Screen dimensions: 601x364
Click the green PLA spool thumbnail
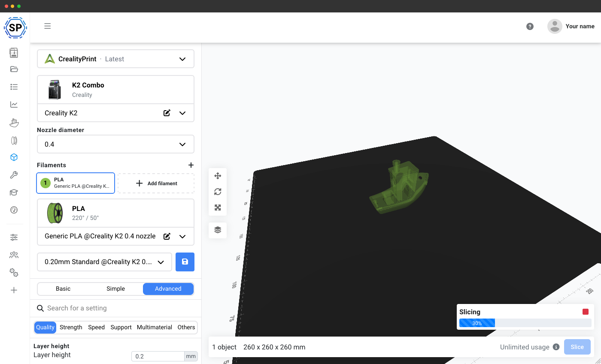click(55, 214)
